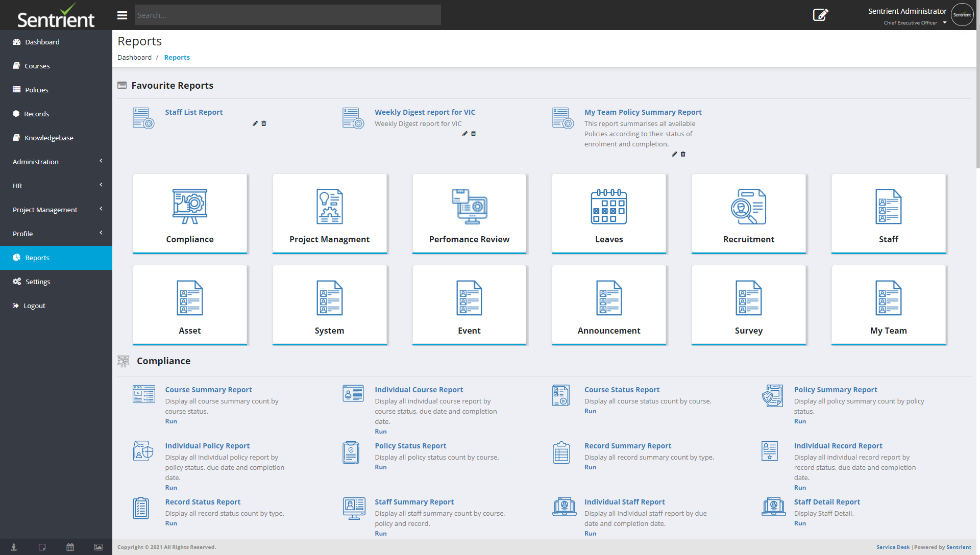
Task: Navigate to Policies in the sidebar
Action: (36, 89)
